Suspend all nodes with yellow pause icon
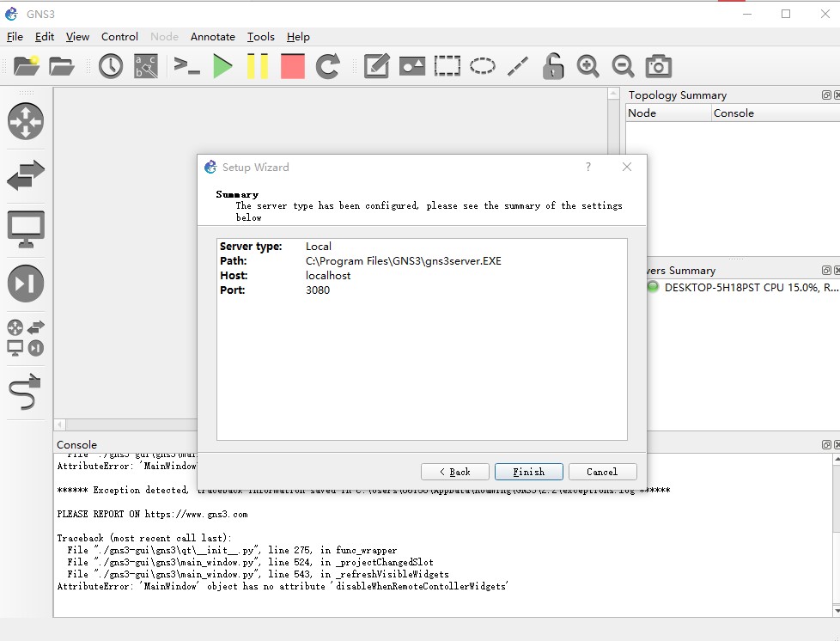This screenshot has width=840, height=641. [x=258, y=66]
